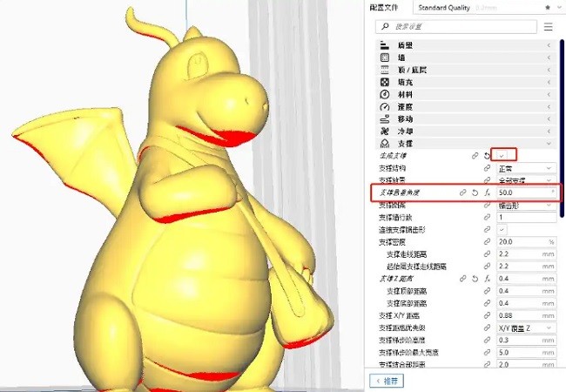The width and height of the screenshot is (566, 392).
Task: Open the hamburger settings-visibility menu
Action: (549, 27)
